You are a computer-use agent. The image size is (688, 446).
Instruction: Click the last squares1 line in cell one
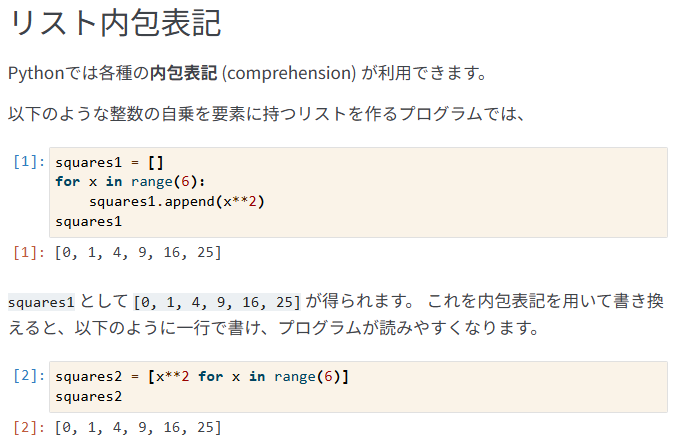88,221
